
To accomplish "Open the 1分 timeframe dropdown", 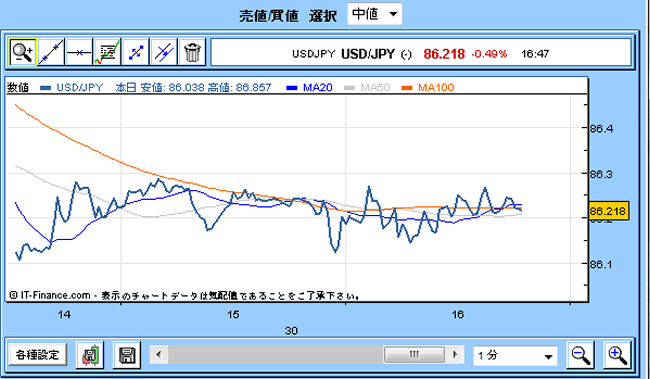I will coord(515,355).
